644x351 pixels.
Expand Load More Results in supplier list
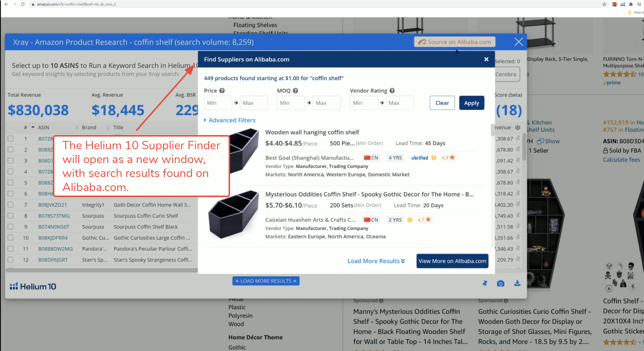pos(376,261)
